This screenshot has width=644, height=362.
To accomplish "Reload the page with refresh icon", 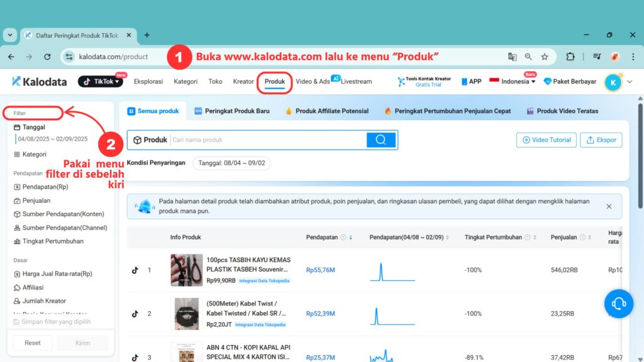I will tap(47, 57).
